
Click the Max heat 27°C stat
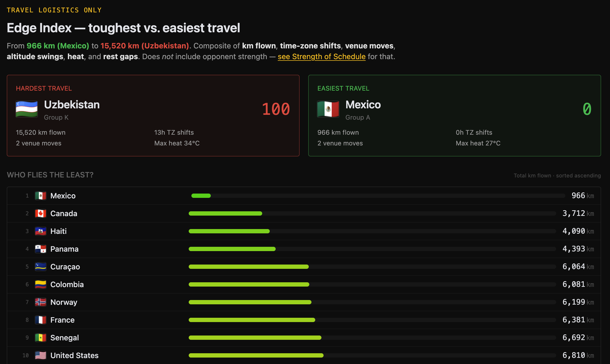478,143
